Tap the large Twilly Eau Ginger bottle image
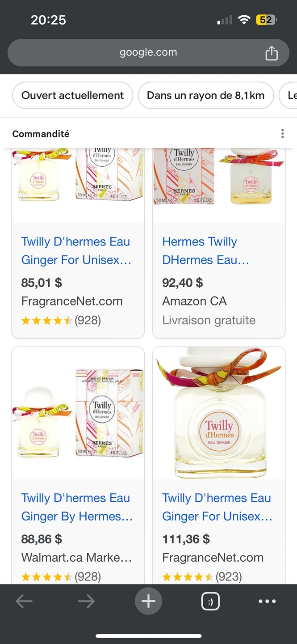This screenshot has height=644, width=297. 219,413
